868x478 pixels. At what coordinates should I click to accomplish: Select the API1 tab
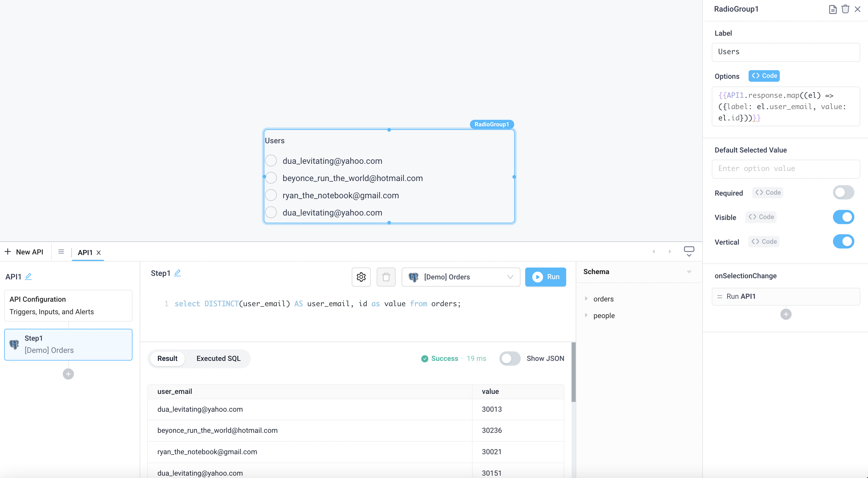click(x=85, y=252)
